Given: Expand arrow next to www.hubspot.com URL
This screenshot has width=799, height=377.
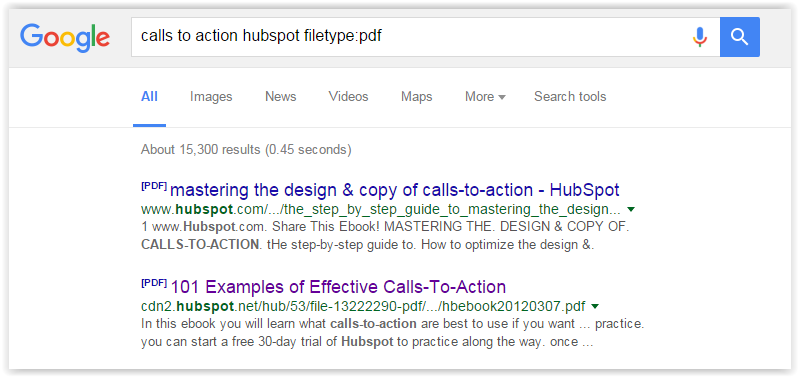Looking at the screenshot, I should pos(631,209).
